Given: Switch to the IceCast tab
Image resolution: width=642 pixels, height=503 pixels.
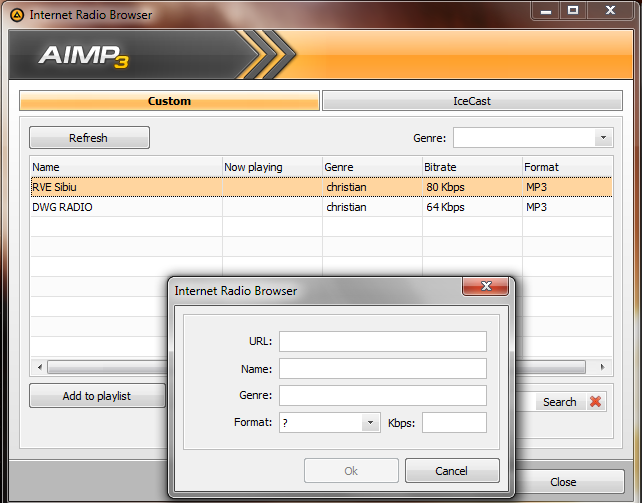Looking at the screenshot, I should click(x=472, y=101).
